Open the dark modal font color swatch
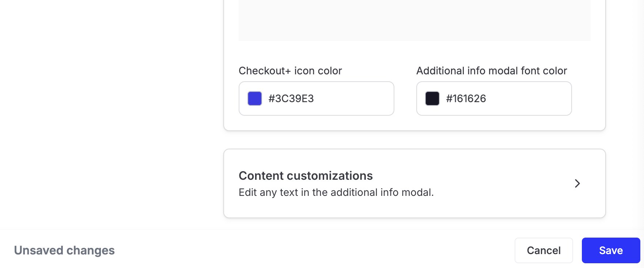644x268 pixels. (432, 98)
